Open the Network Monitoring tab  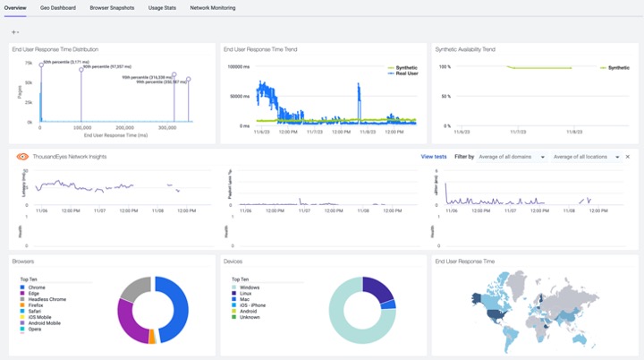click(212, 8)
